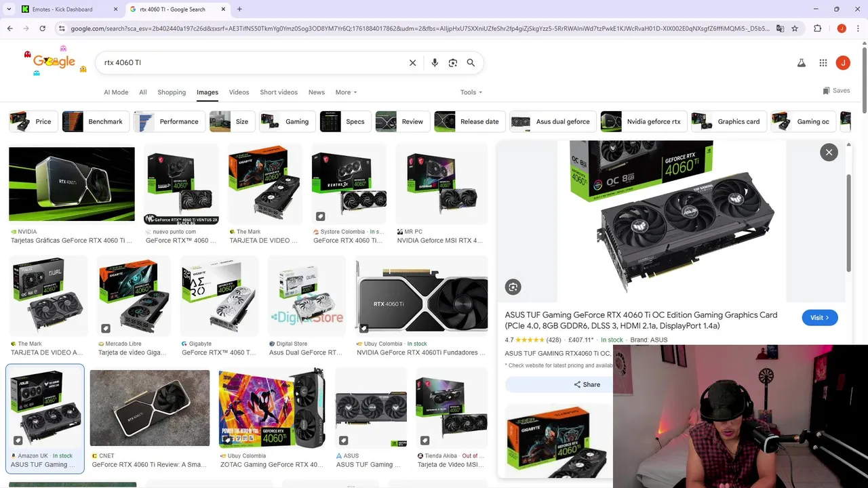Expand the Tools dropdown
This screenshot has width=868, height=488.
pyautogui.click(x=471, y=92)
